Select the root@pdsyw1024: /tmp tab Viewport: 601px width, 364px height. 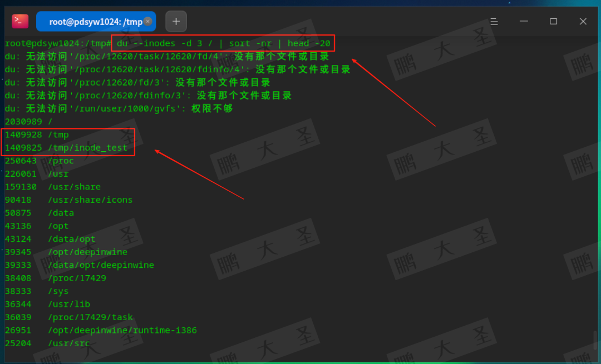pyautogui.click(x=96, y=22)
